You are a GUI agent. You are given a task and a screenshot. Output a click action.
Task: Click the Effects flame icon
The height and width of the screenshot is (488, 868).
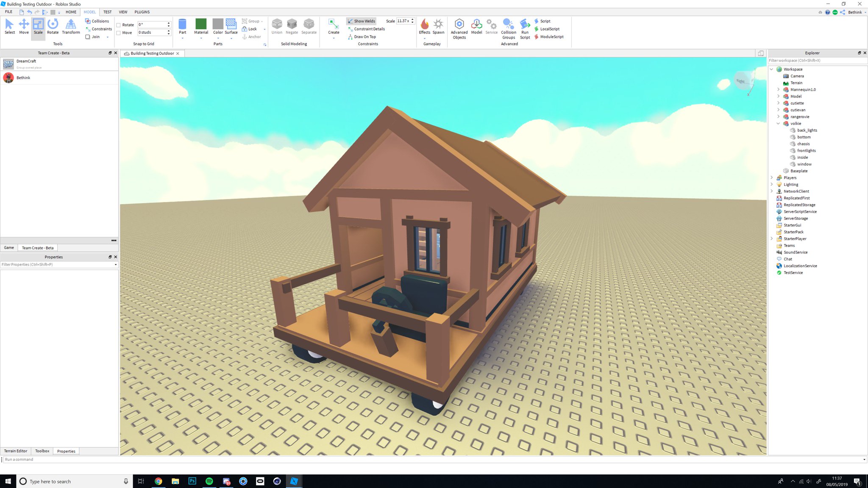[x=424, y=25]
